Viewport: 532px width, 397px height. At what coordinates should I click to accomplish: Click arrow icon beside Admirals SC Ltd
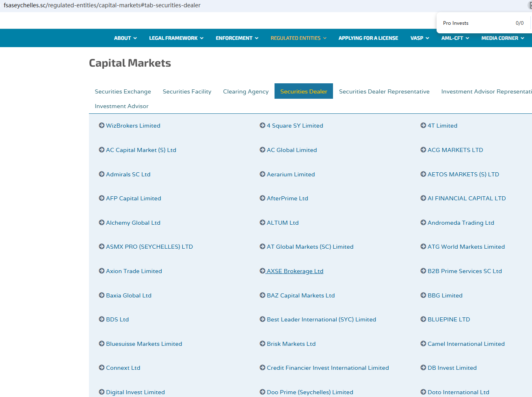pyautogui.click(x=102, y=174)
